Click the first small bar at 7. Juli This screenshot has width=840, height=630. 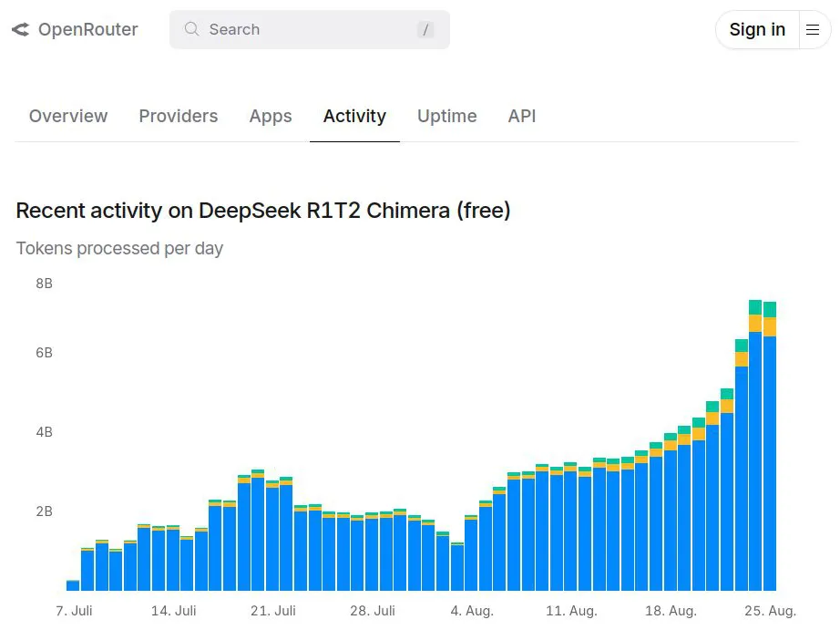pyautogui.click(x=73, y=585)
